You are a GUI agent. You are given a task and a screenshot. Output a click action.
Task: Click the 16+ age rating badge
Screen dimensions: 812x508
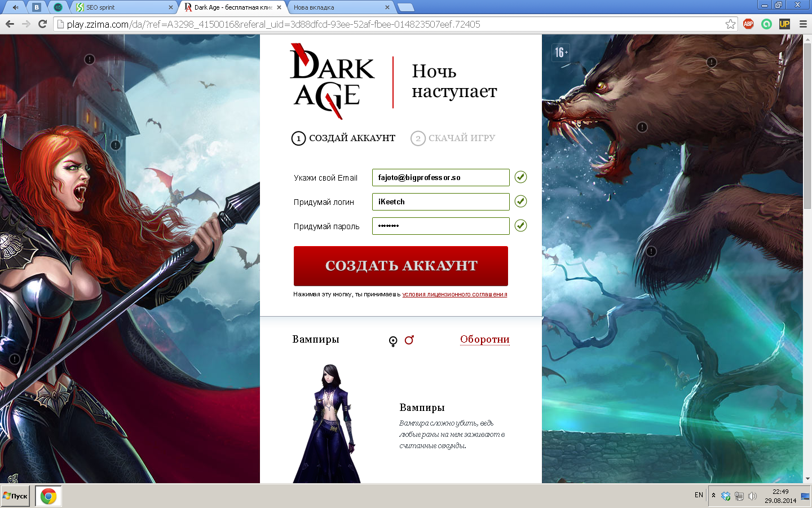[561, 52]
